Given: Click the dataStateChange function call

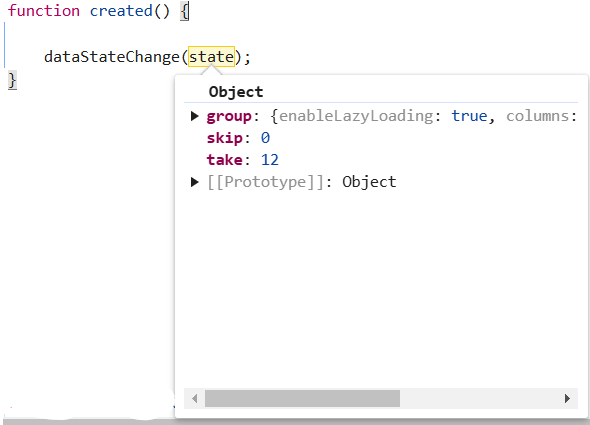Looking at the screenshot, I should [111, 57].
